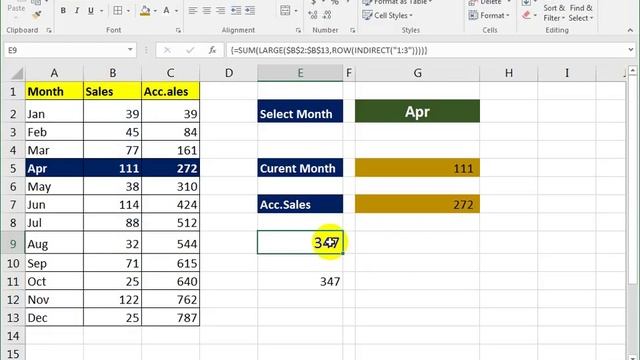Align text right
The image size is (640, 360).
pyautogui.click(x=220, y=11)
